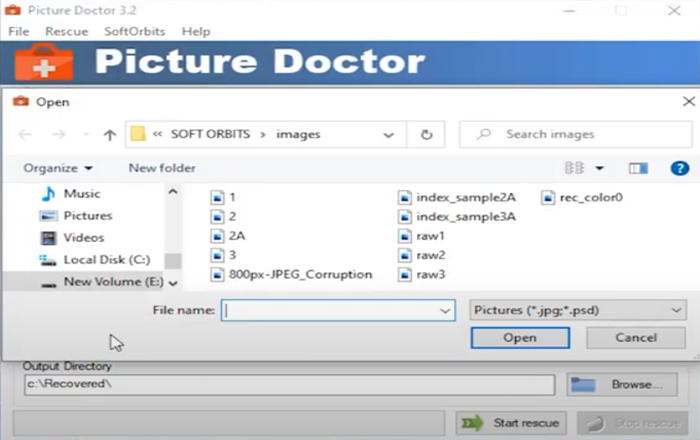Image resolution: width=700 pixels, height=440 pixels.
Task: Select the index_sample2A file
Action: pyautogui.click(x=466, y=197)
